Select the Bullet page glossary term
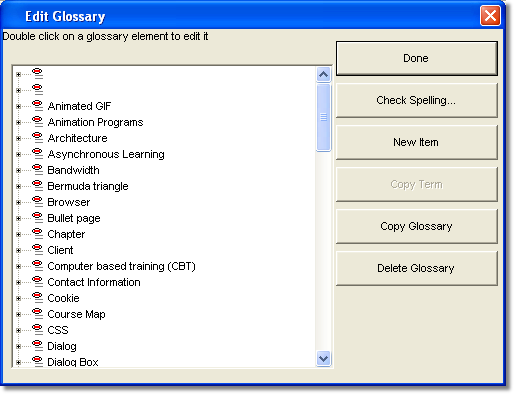Image resolution: width=515 pixels, height=394 pixels. coord(74,218)
